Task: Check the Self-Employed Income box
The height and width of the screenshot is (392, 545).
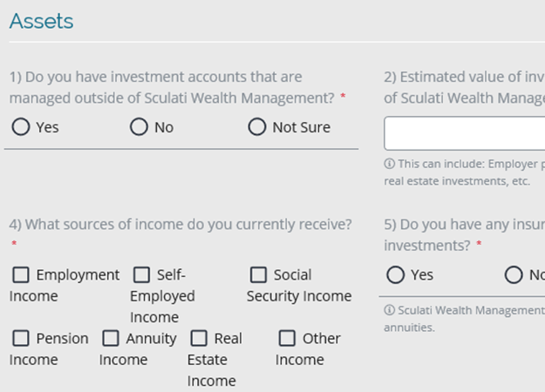Action: [x=141, y=274]
